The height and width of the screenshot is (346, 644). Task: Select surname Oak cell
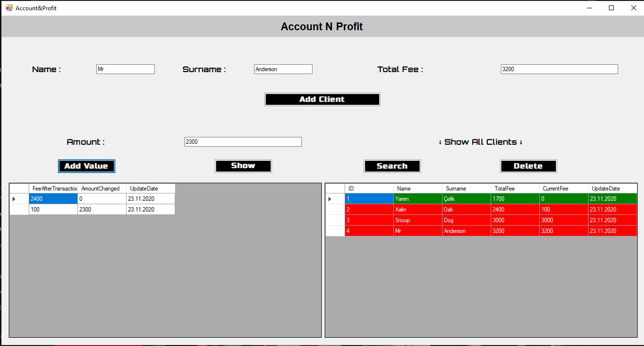coord(466,210)
